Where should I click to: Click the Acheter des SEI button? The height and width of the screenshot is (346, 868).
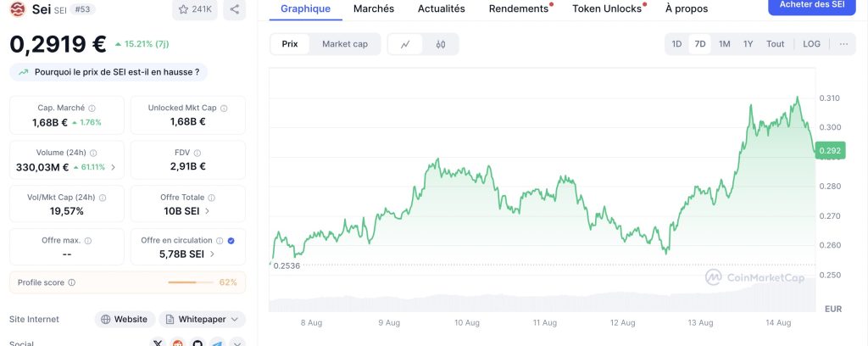coord(811,5)
